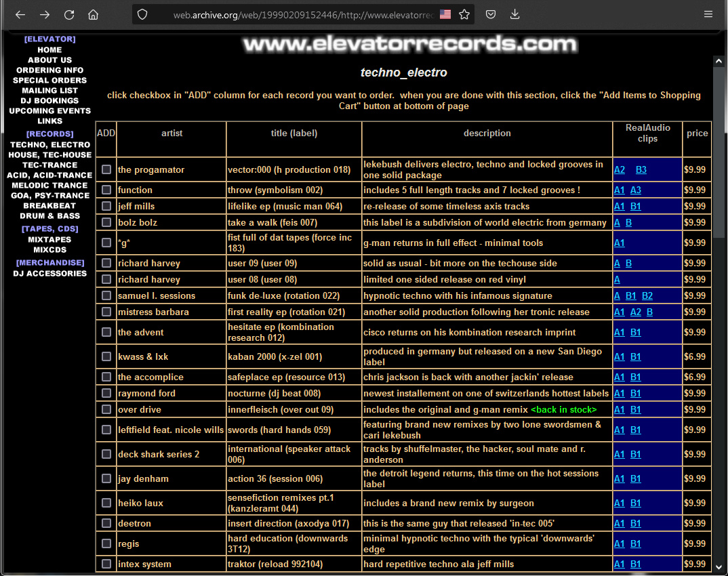Screen dimensions: 728x576
Task: Open MAILING LIST page
Action: tap(49, 91)
